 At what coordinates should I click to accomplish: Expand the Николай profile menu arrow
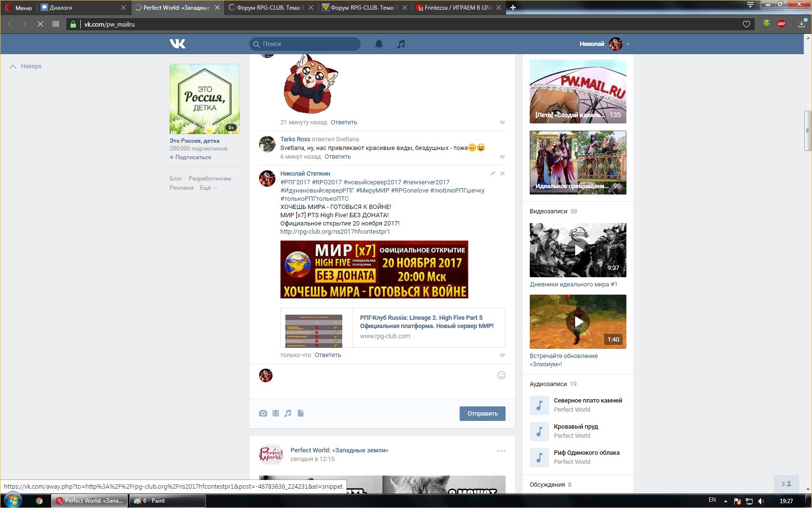coord(628,44)
